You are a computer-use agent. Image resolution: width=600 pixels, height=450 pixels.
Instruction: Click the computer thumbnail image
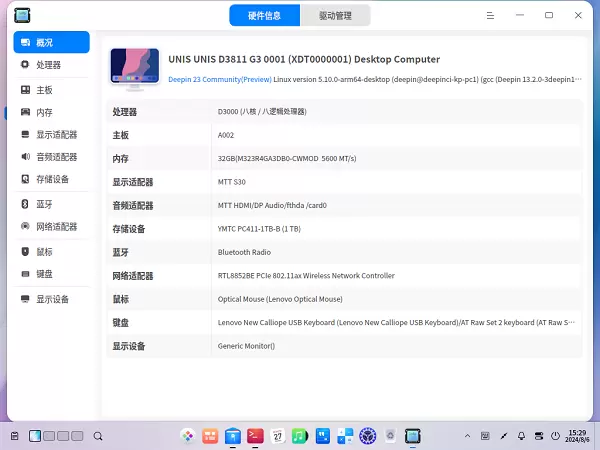134,67
